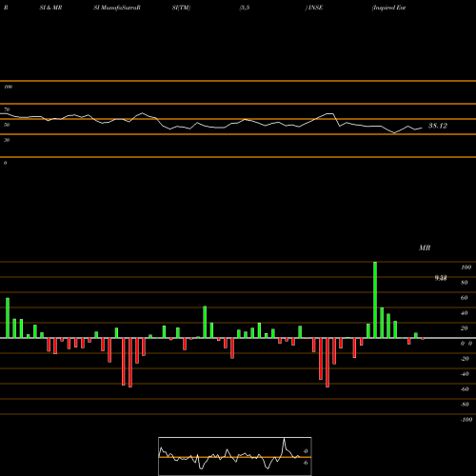This screenshot has height=476, width=476.
Task: Click the 'SI MunafaSutraR' header text
Action: point(117,8)
